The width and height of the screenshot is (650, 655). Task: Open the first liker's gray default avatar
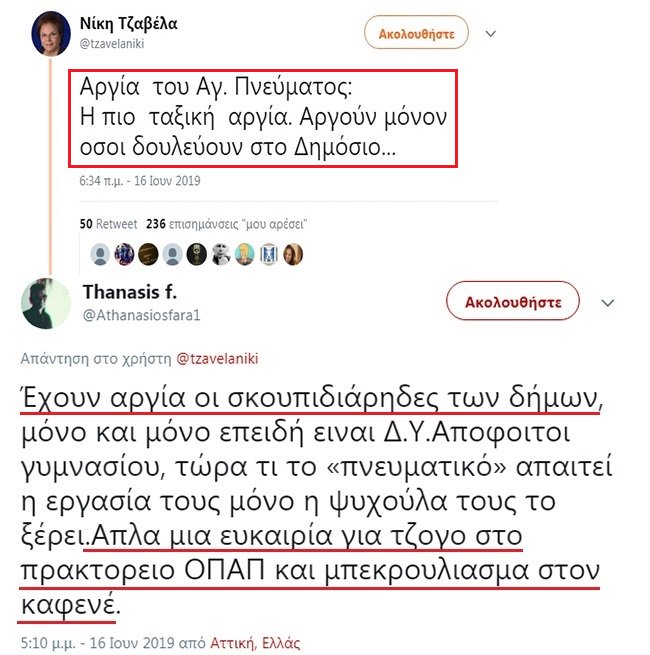(100, 254)
